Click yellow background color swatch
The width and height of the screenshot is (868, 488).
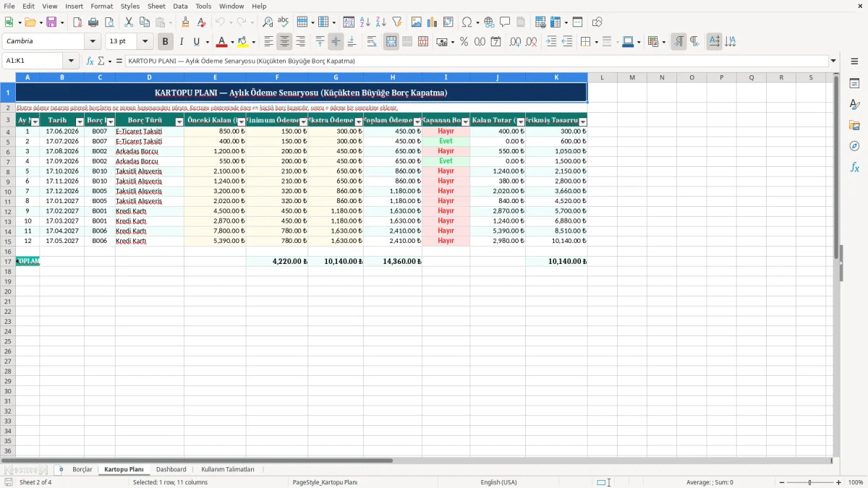[243, 42]
